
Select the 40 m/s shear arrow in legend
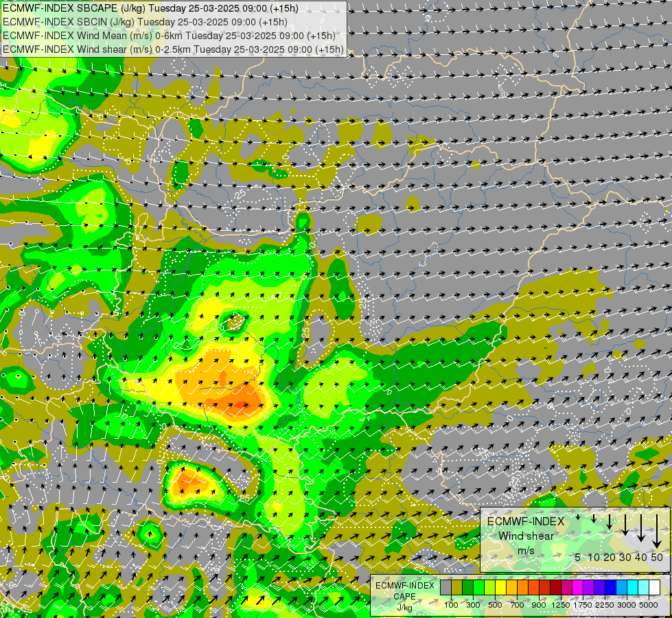pyautogui.click(x=641, y=528)
